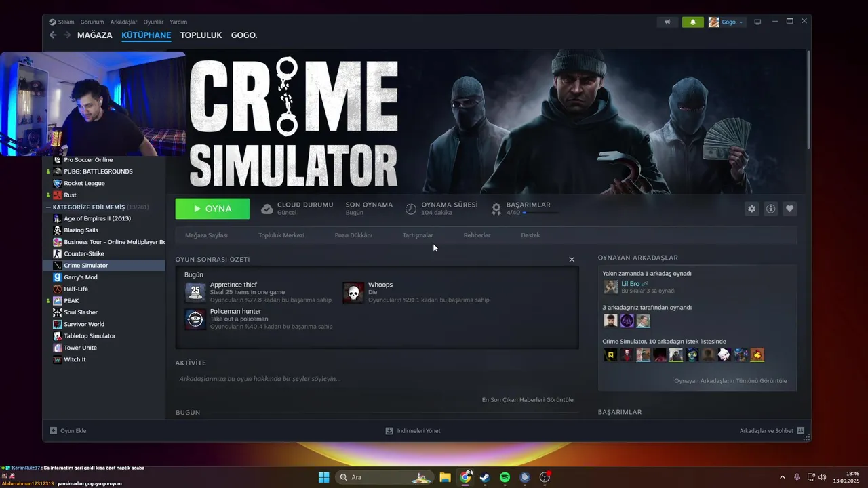Open Topluluk Merkezi link
The width and height of the screenshot is (868, 488).
(x=281, y=235)
